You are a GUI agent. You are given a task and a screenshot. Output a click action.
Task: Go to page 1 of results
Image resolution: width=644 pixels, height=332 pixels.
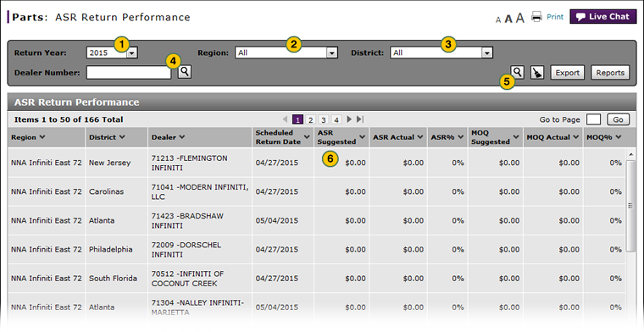pyautogui.click(x=297, y=119)
